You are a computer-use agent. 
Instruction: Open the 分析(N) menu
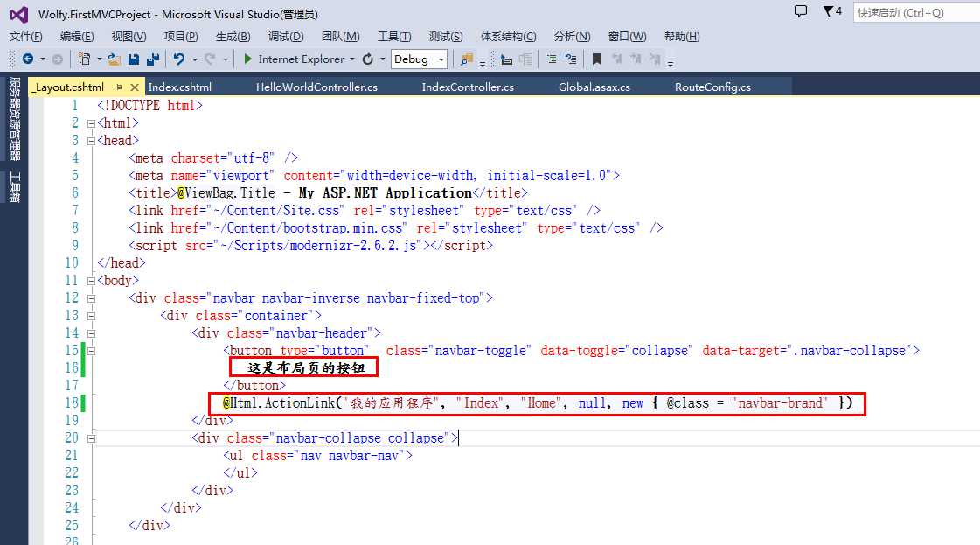(572, 36)
